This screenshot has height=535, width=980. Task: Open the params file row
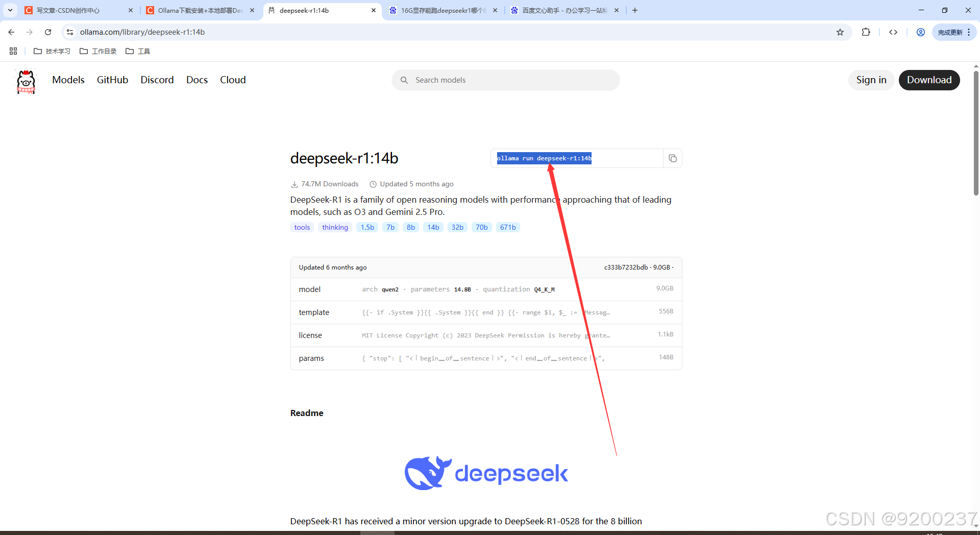(x=486, y=358)
